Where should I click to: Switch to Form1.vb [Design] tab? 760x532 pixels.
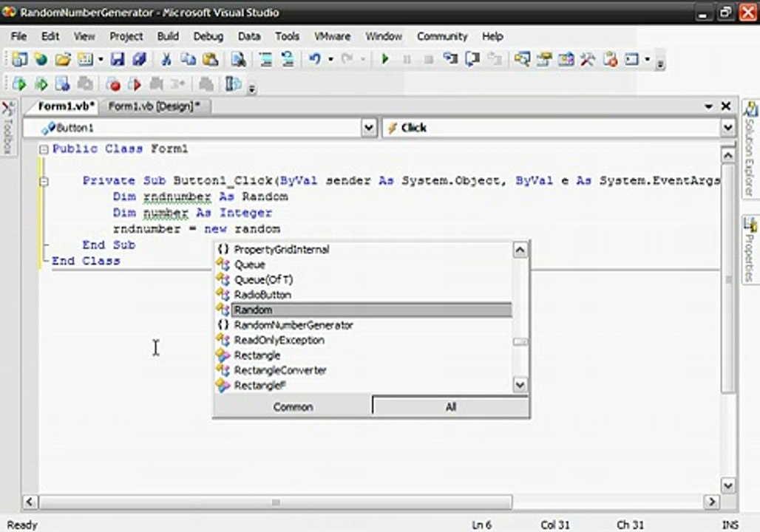click(154, 106)
